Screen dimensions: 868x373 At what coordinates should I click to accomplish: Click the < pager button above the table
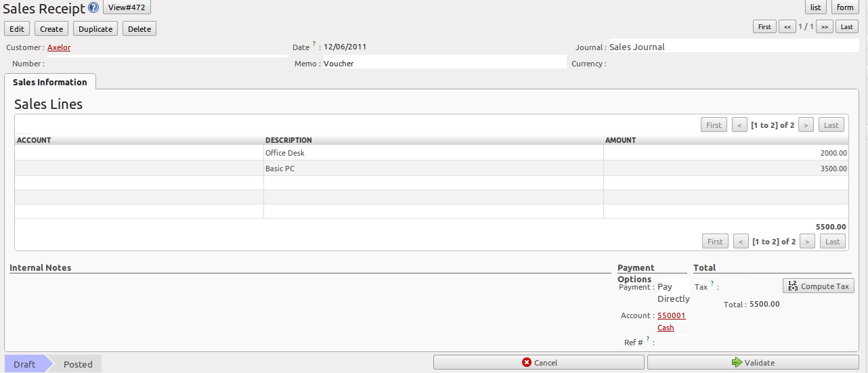click(740, 125)
